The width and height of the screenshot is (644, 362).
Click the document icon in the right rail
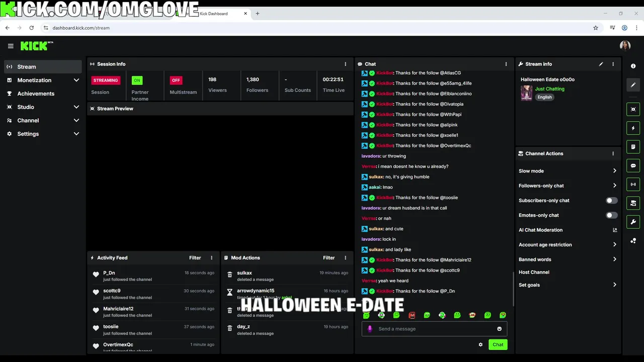point(633,147)
